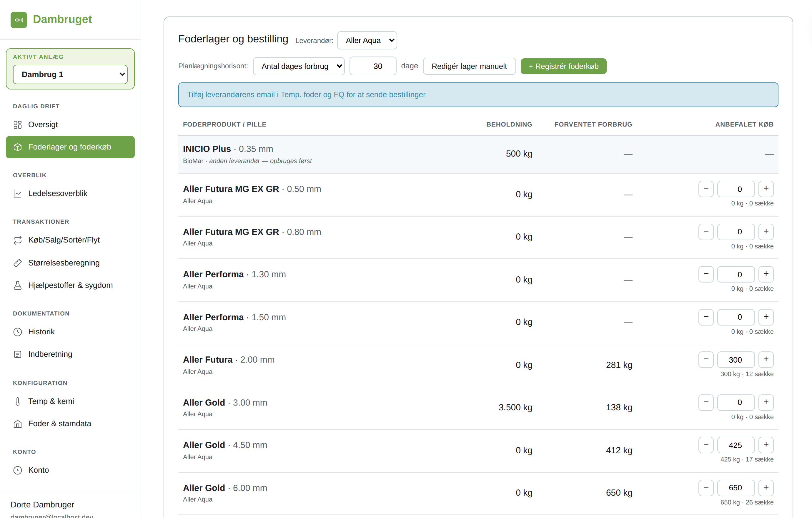Increase quantity for Aller Futura MG EX GR 0.50 mm

point(766,189)
